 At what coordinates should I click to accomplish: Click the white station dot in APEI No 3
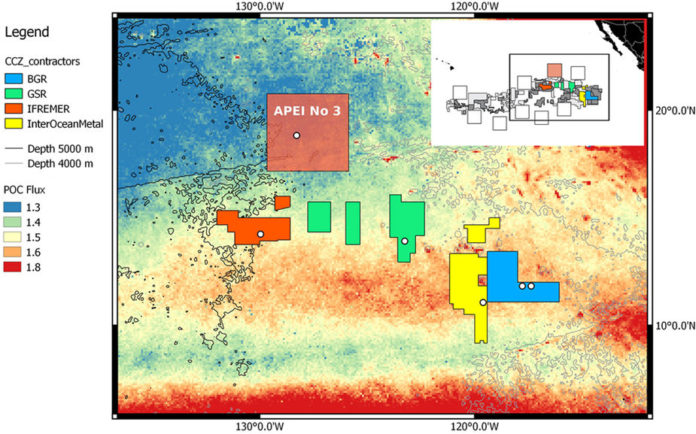(296, 135)
